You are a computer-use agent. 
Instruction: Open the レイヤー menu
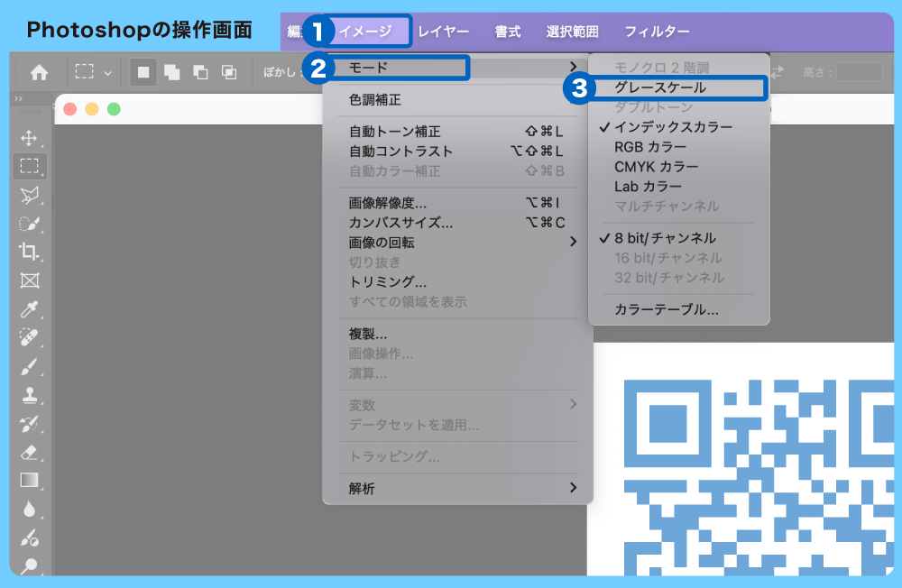pyautogui.click(x=443, y=32)
